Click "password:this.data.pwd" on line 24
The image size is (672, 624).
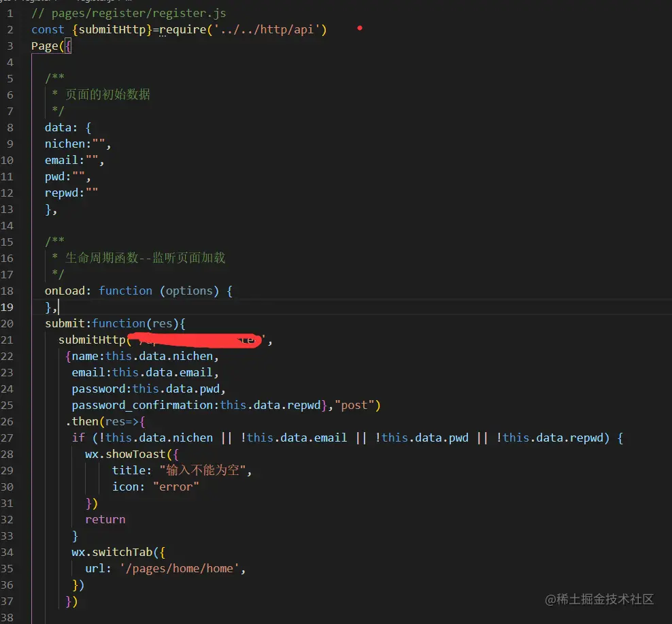point(146,389)
